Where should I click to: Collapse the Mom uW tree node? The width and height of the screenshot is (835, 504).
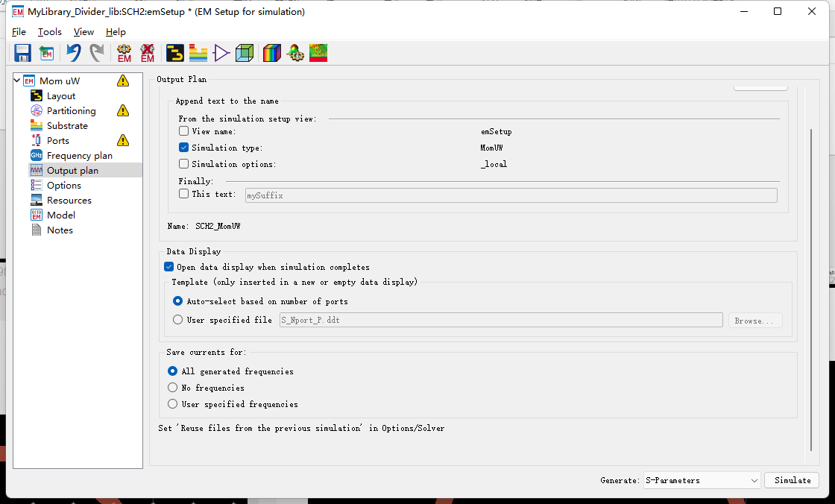pyautogui.click(x=17, y=81)
